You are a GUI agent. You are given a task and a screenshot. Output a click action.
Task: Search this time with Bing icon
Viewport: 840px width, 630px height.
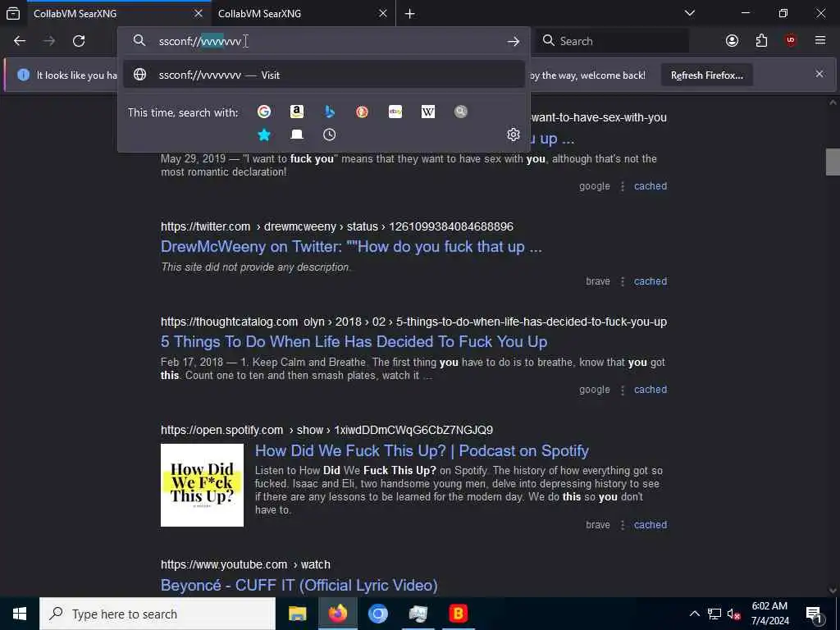330,112
